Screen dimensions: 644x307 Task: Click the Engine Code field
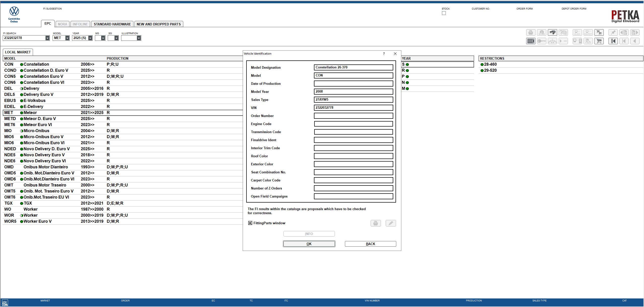[x=353, y=124]
